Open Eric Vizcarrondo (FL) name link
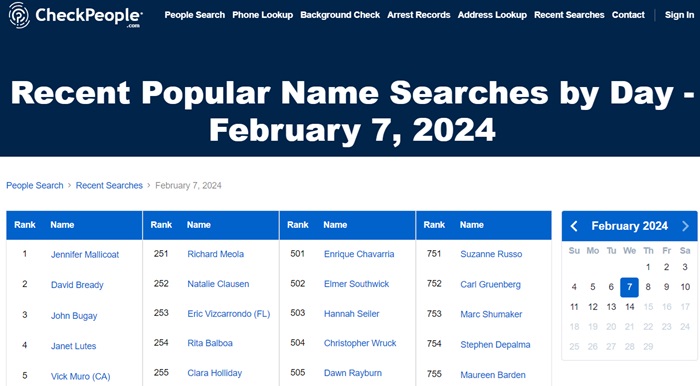Screen dimensions: 700x386 click(x=229, y=314)
